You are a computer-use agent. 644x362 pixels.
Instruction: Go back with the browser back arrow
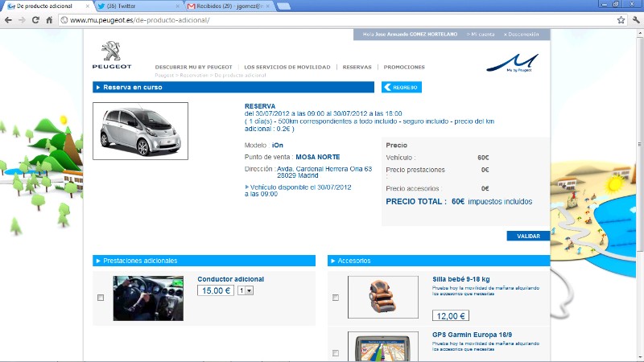pyautogui.click(x=8, y=19)
